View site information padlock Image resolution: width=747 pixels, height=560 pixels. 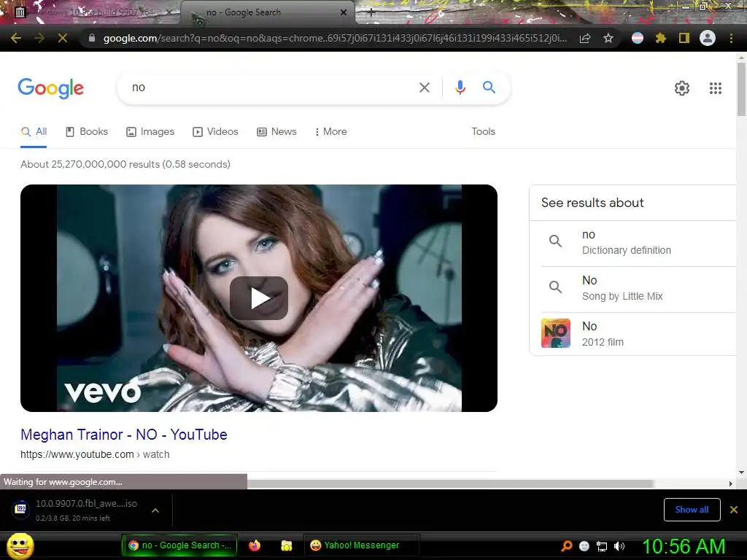92,38
